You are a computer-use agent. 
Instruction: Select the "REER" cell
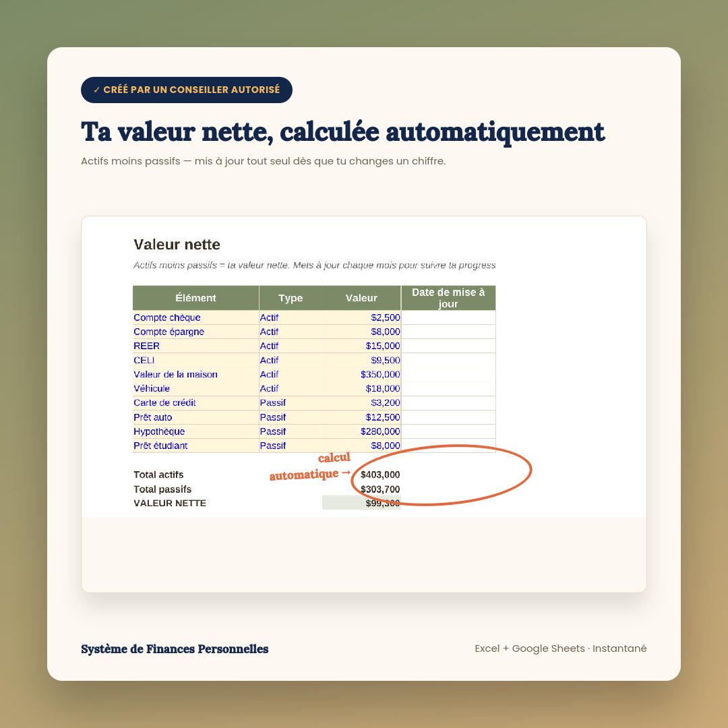pos(196,346)
